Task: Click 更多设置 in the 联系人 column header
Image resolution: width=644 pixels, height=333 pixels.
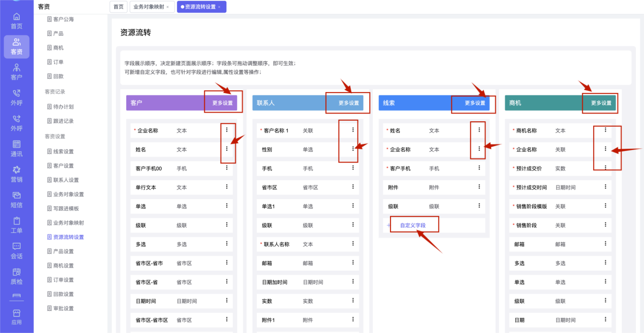Action: pos(349,103)
